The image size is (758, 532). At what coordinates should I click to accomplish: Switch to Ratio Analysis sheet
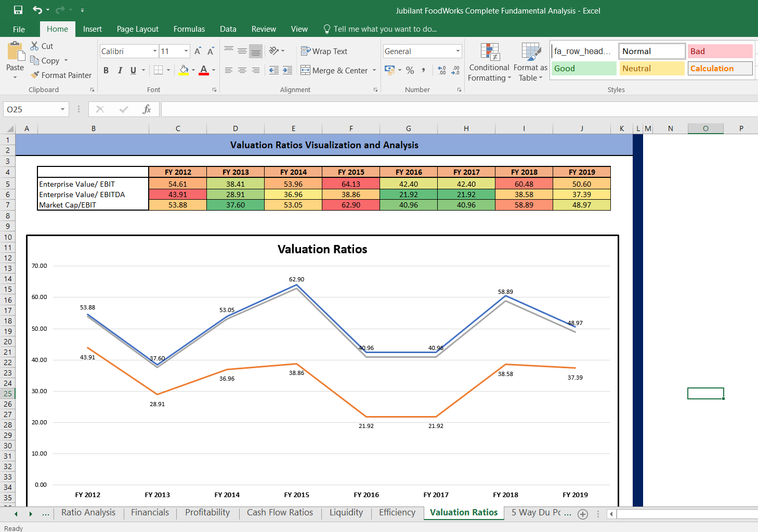88,512
